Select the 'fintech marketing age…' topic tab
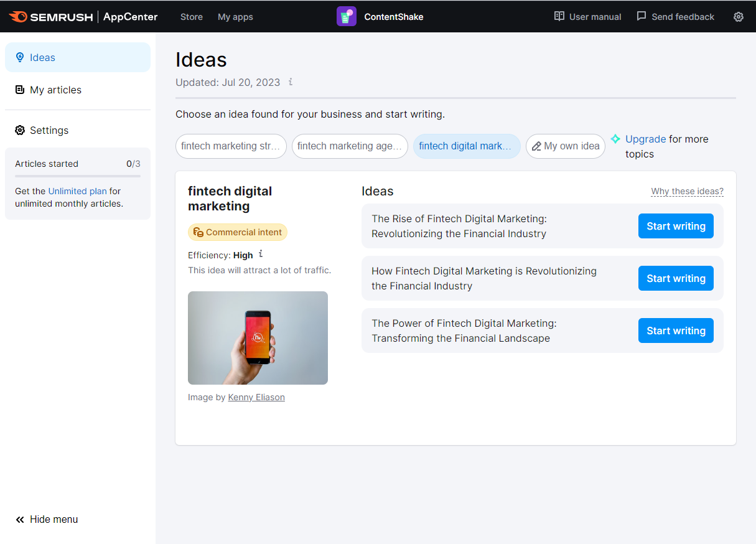 tap(350, 146)
